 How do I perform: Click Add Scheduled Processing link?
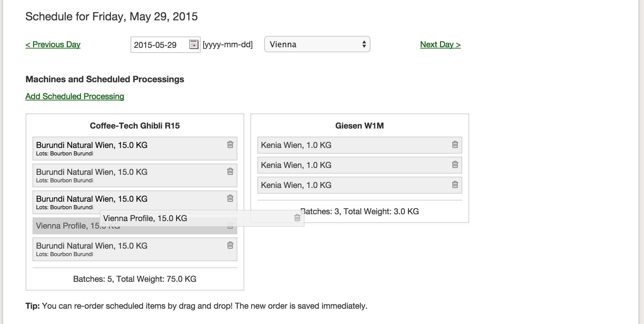pos(75,96)
